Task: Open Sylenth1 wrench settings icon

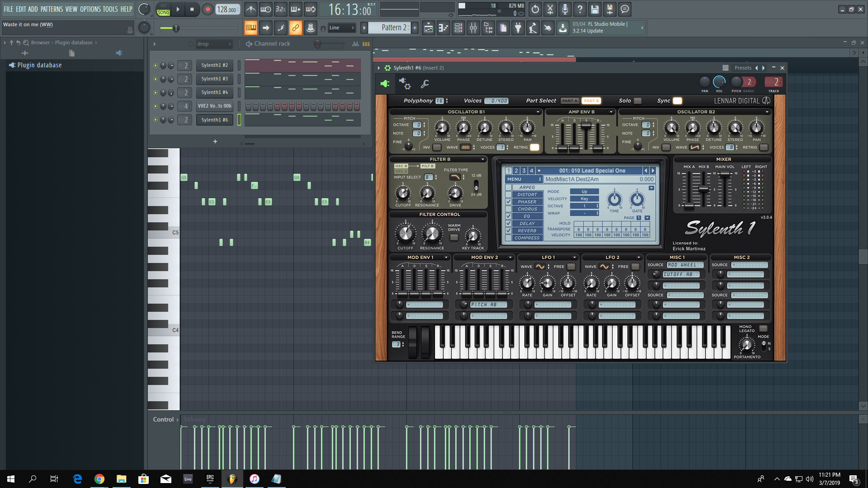Action: click(x=425, y=84)
